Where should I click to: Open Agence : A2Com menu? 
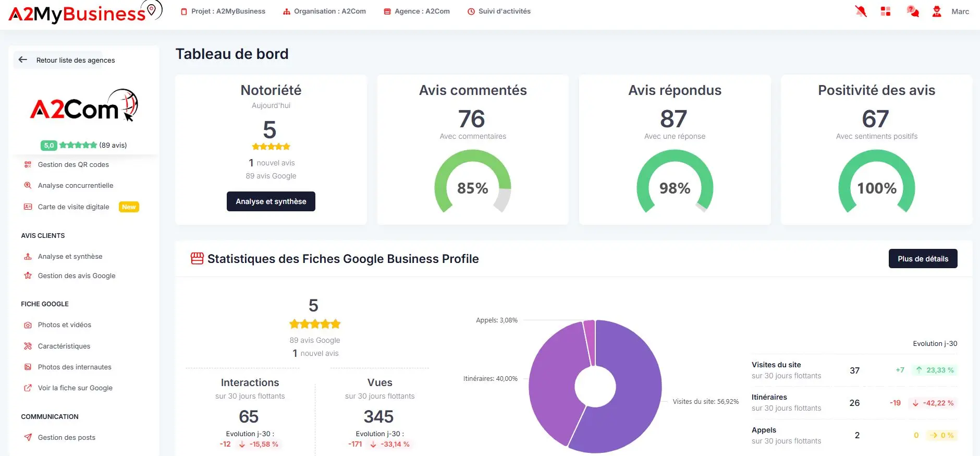[417, 11]
